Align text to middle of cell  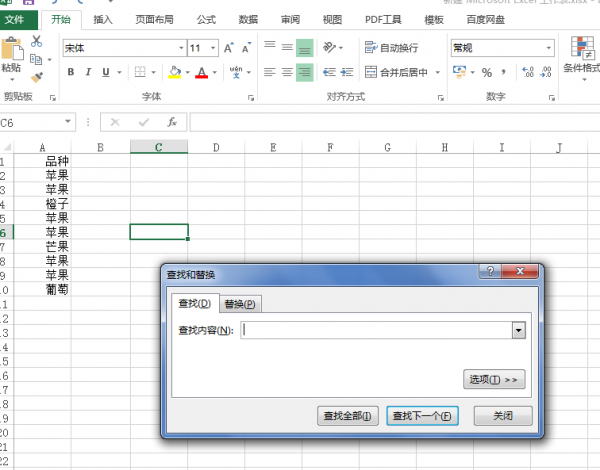point(287,47)
